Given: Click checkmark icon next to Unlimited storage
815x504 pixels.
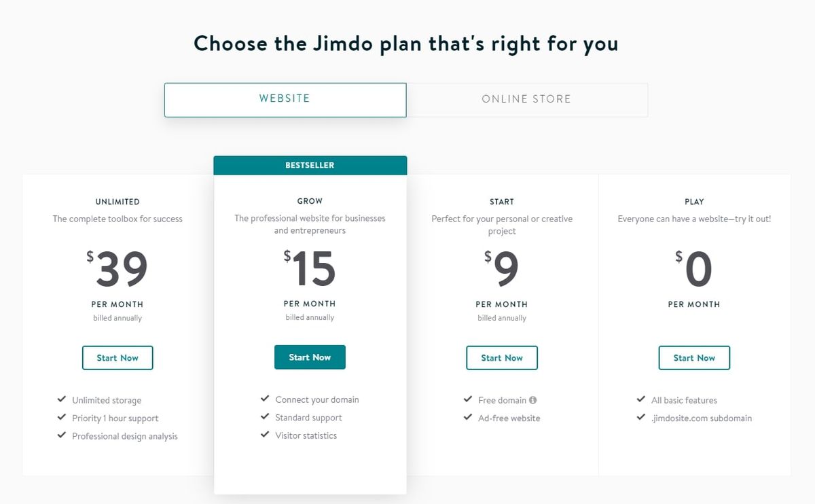Looking at the screenshot, I should [62, 399].
